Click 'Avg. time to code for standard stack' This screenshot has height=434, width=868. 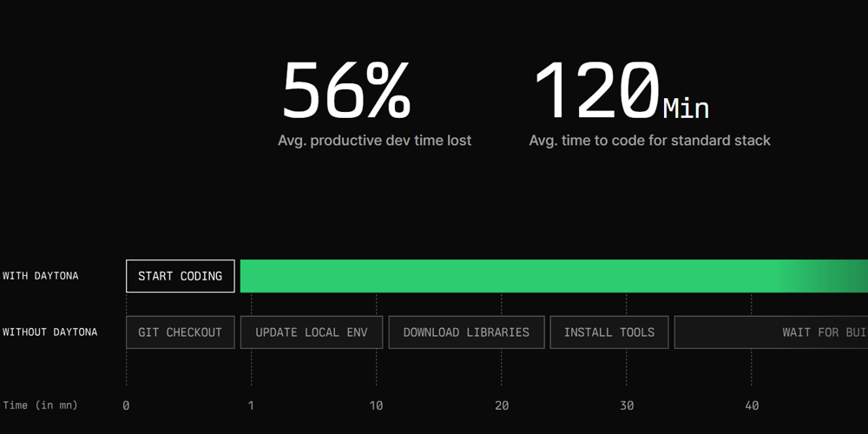pyautogui.click(x=650, y=140)
